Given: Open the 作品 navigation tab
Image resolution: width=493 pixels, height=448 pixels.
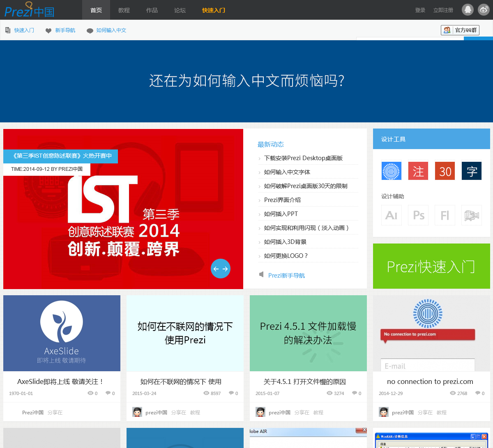Looking at the screenshot, I should (152, 10).
